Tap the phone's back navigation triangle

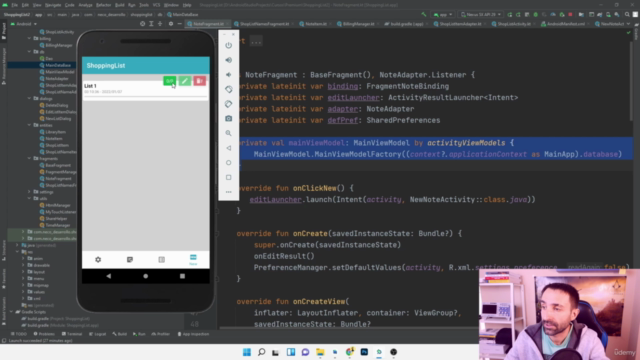(x=109, y=276)
